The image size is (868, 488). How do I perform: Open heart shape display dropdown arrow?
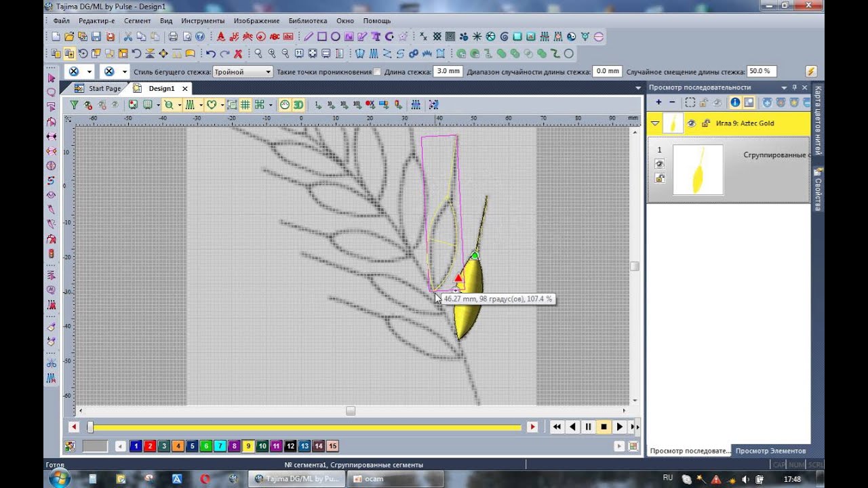tap(222, 105)
